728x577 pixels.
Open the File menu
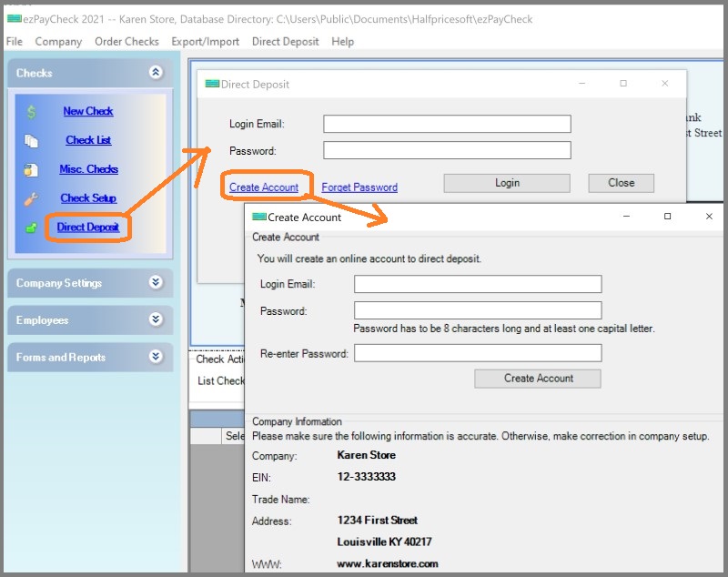click(15, 42)
